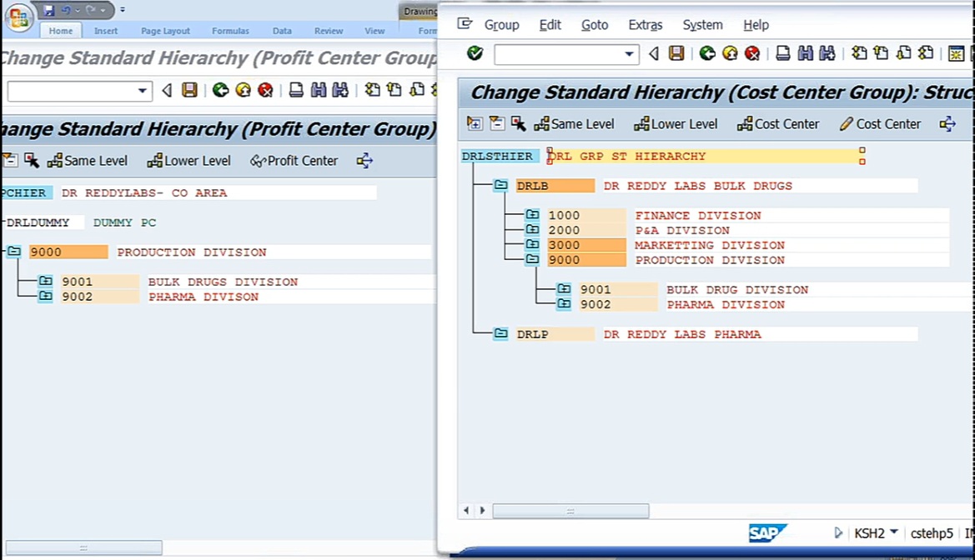Viewport: 975px width, 560px height.
Task: Save in the Cost Center Group window
Action: click(x=676, y=53)
